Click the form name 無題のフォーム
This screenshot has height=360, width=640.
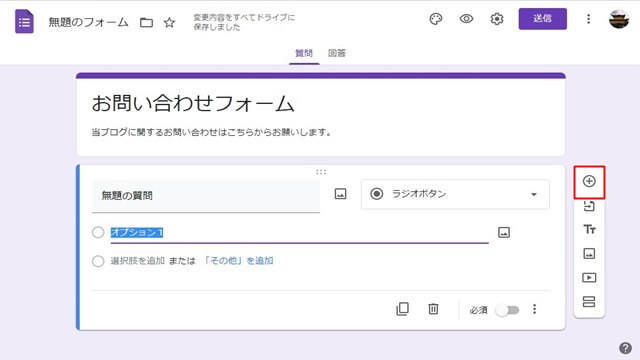click(88, 22)
